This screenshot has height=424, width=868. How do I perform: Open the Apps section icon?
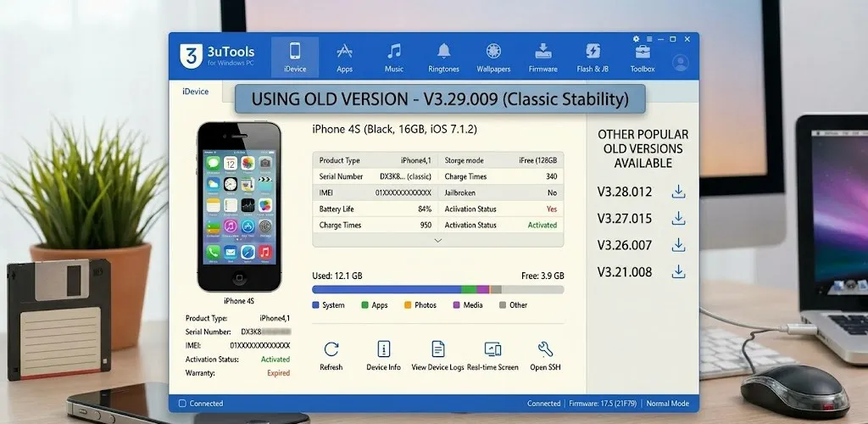click(x=344, y=52)
